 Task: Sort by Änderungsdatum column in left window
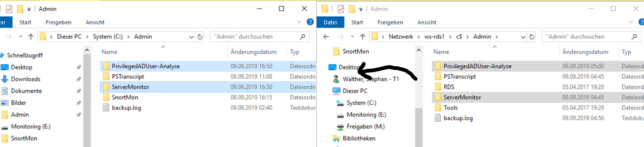(254, 52)
